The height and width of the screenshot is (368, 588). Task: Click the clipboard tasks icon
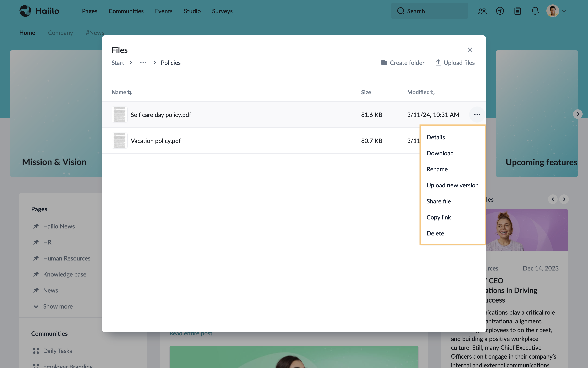click(x=518, y=11)
